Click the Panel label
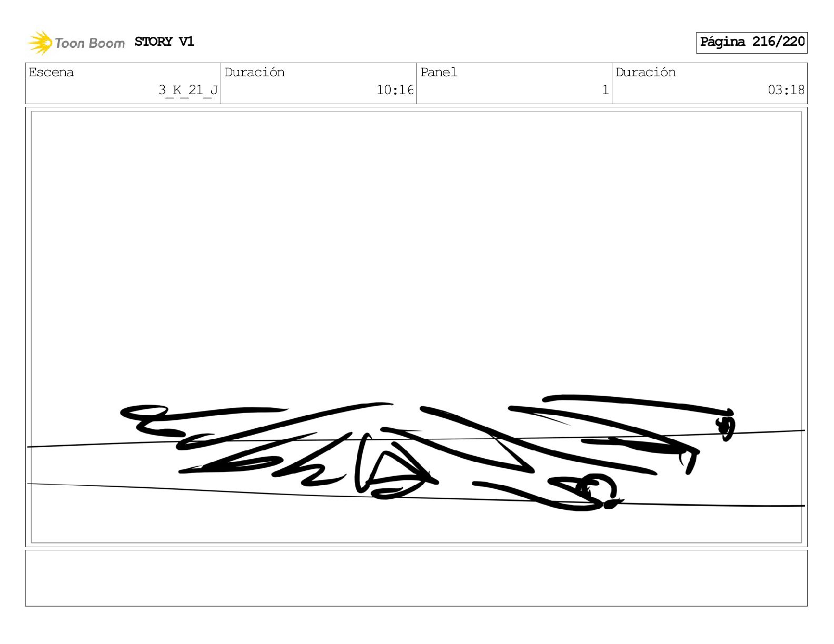This screenshot has height=644, width=834. pyautogui.click(x=439, y=72)
